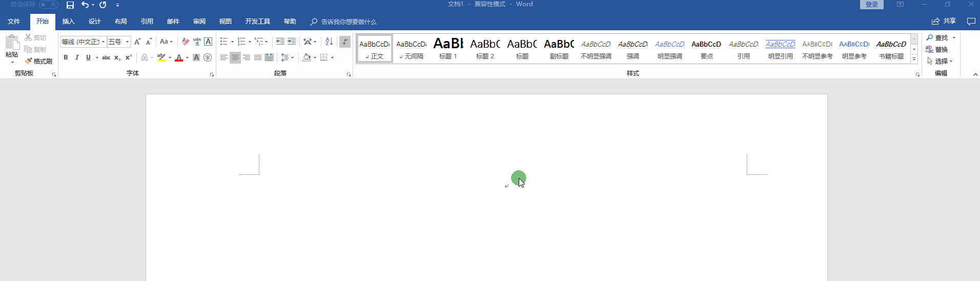Toggle italic formatting (I)
The height and width of the screenshot is (281, 980).
(x=77, y=57)
